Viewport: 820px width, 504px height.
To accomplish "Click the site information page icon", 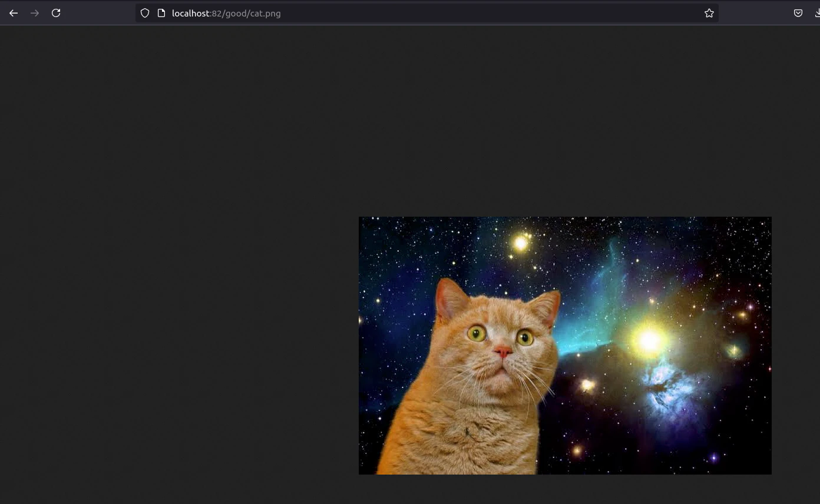I will [x=161, y=13].
